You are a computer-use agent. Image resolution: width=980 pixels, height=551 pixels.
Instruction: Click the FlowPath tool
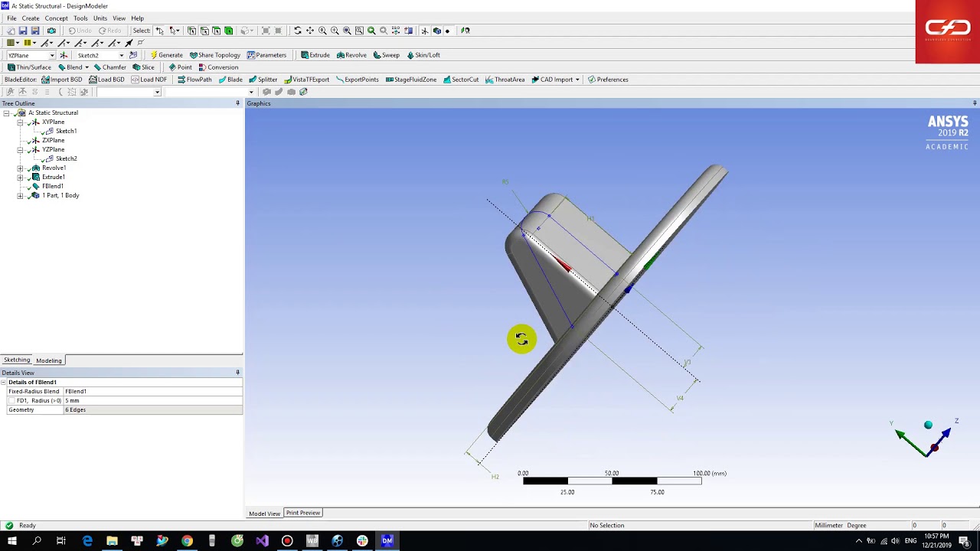coord(194,80)
